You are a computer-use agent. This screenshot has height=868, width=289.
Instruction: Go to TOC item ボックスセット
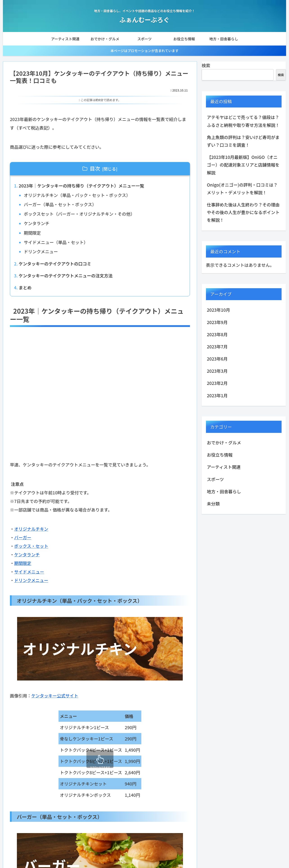79,214
